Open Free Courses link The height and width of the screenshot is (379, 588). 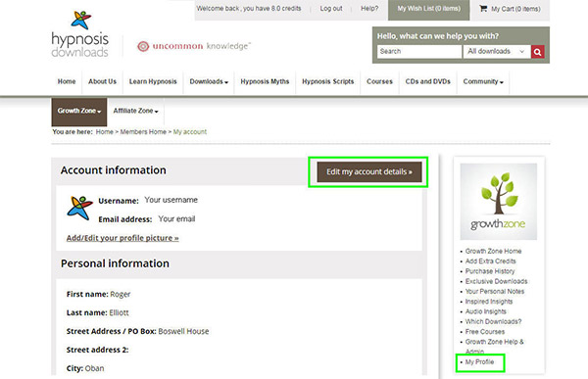[x=485, y=332]
